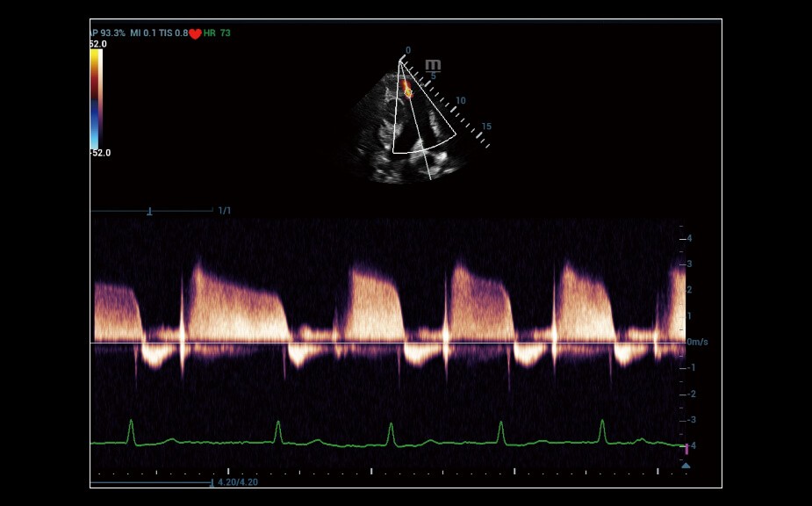Click the M orientation marker near the sector
Screen dimensions: 812x506
pos(433,66)
